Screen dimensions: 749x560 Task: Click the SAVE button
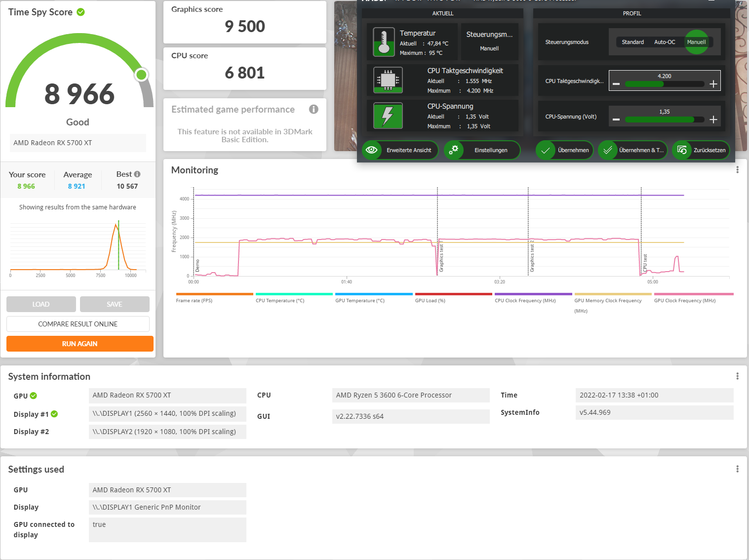pyautogui.click(x=115, y=304)
